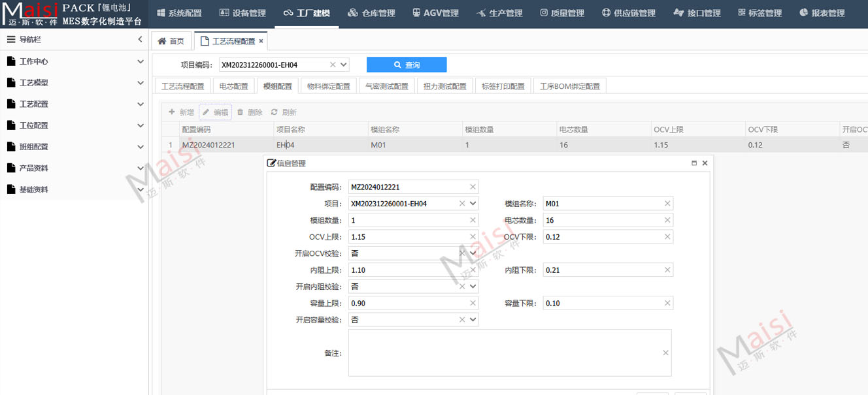The height and width of the screenshot is (395, 868).
Task: Click the 查询 query button
Action: pyautogui.click(x=407, y=65)
